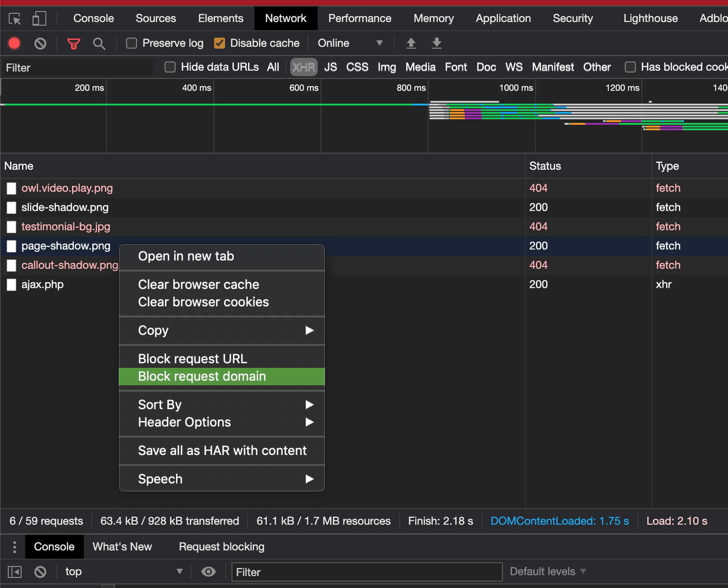Enable Has blocked cookies checkbox
The width and height of the screenshot is (728, 588).
click(x=630, y=67)
